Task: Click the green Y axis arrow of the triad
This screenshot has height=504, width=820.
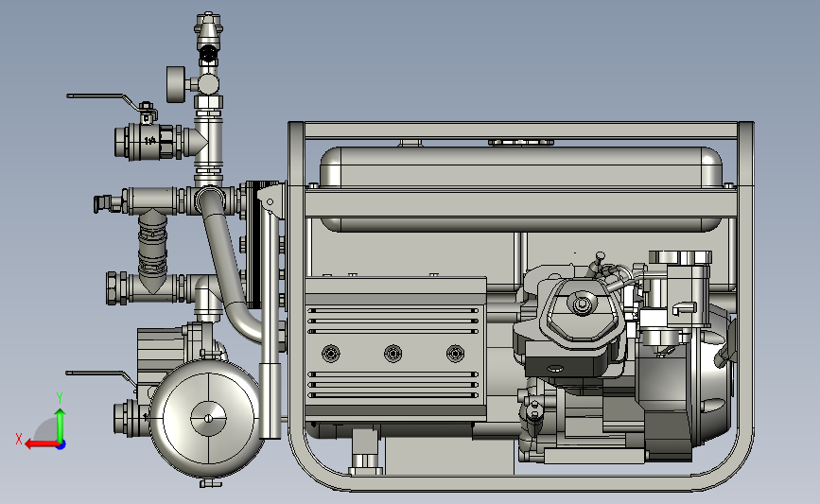Action: tap(61, 425)
